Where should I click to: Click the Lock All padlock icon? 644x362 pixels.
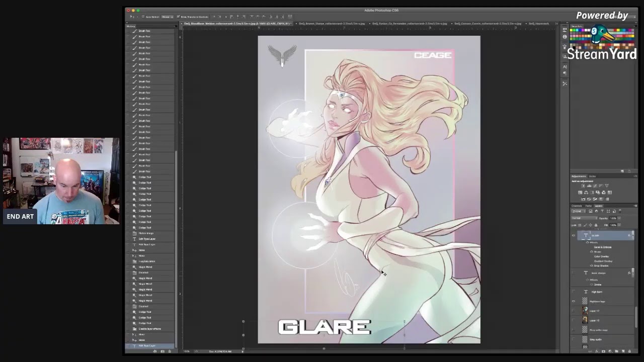[x=596, y=225]
